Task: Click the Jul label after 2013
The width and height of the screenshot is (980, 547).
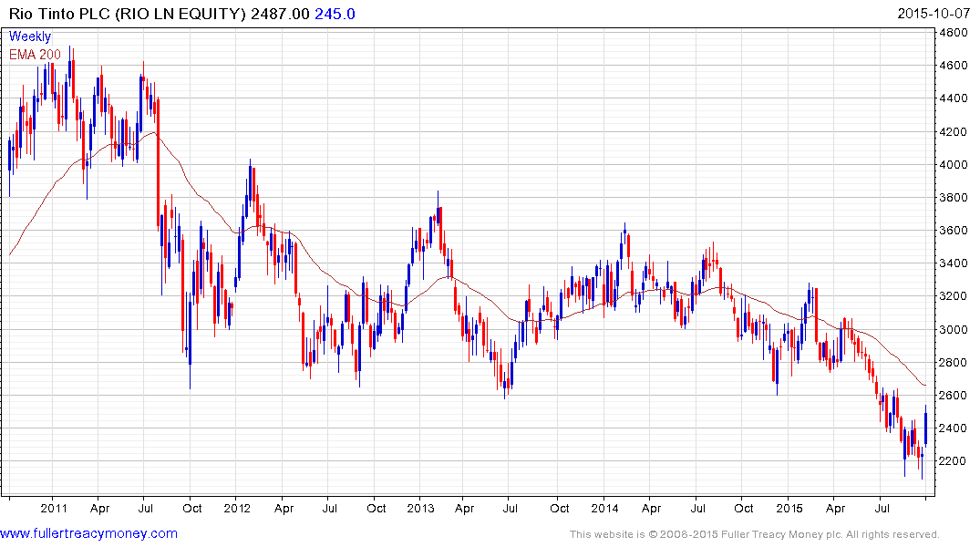Action: pyautogui.click(x=510, y=508)
